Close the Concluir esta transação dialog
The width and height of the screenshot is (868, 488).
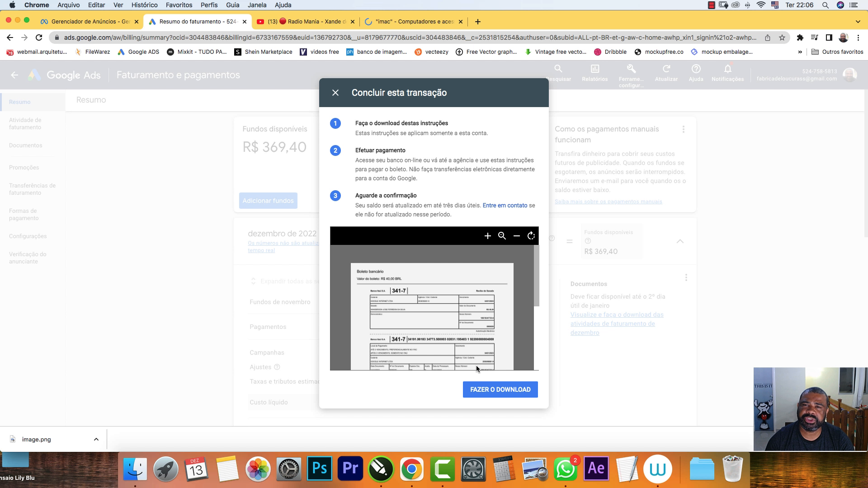point(335,93)
